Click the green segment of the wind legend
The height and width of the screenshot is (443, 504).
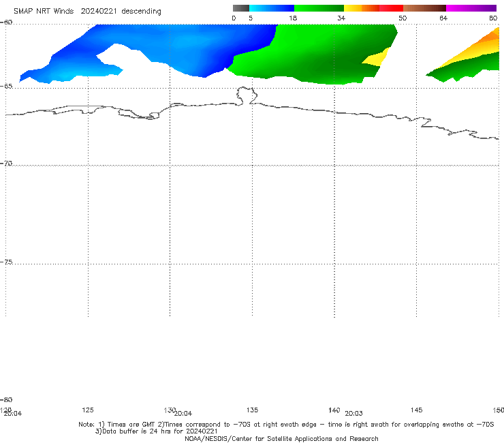319,8
